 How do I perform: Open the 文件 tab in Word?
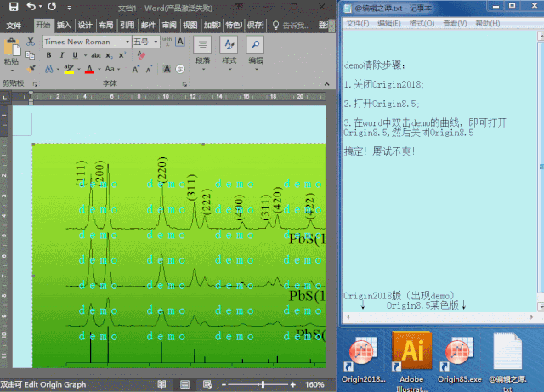click(14, 26)
